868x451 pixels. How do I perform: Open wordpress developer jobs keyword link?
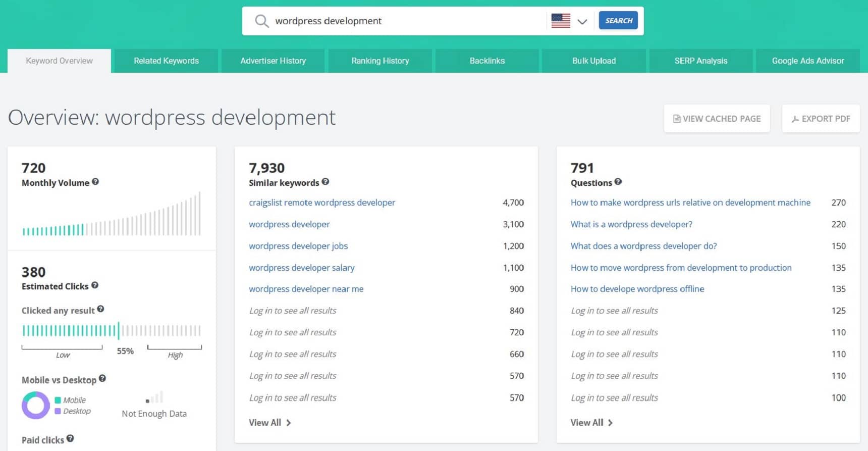[298, 246]
